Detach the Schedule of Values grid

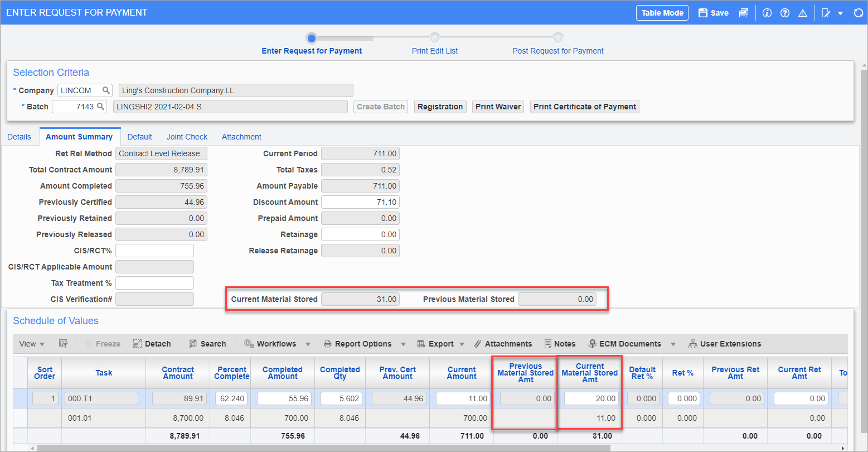152,344
